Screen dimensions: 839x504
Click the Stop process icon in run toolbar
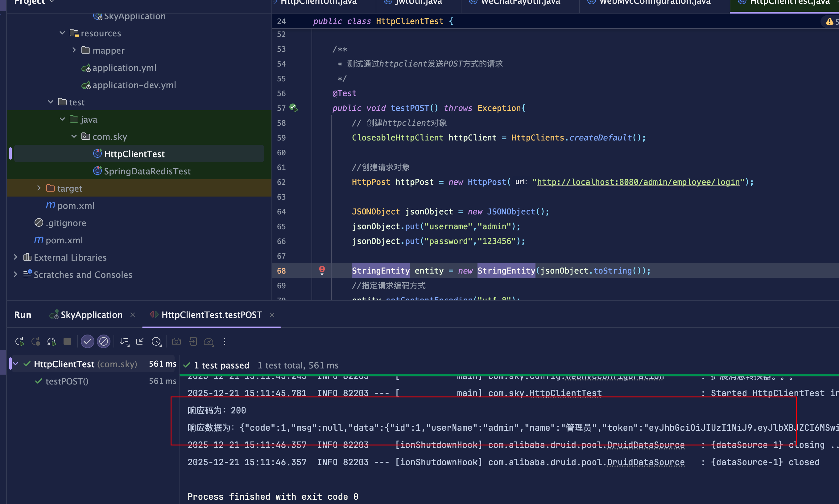tap(67, 341)
